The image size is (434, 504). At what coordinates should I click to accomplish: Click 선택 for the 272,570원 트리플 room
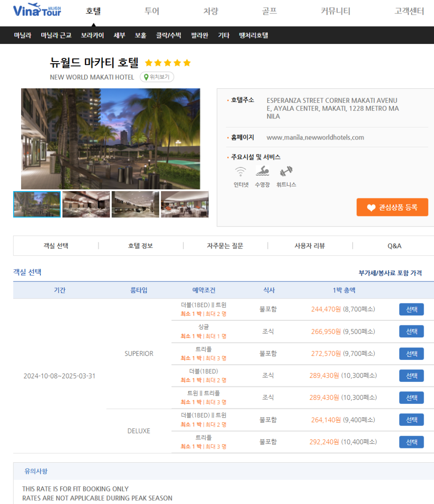click(412, 354)
